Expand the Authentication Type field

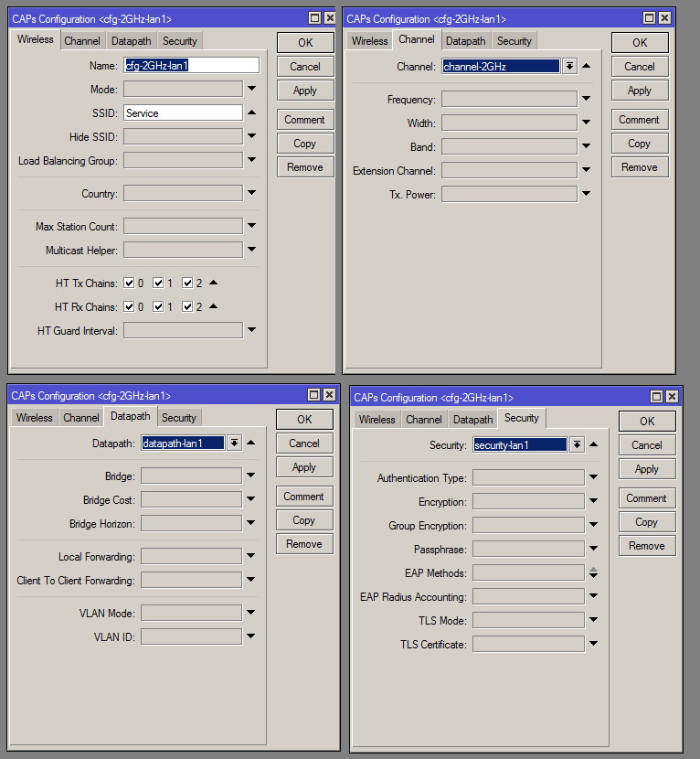594,476
